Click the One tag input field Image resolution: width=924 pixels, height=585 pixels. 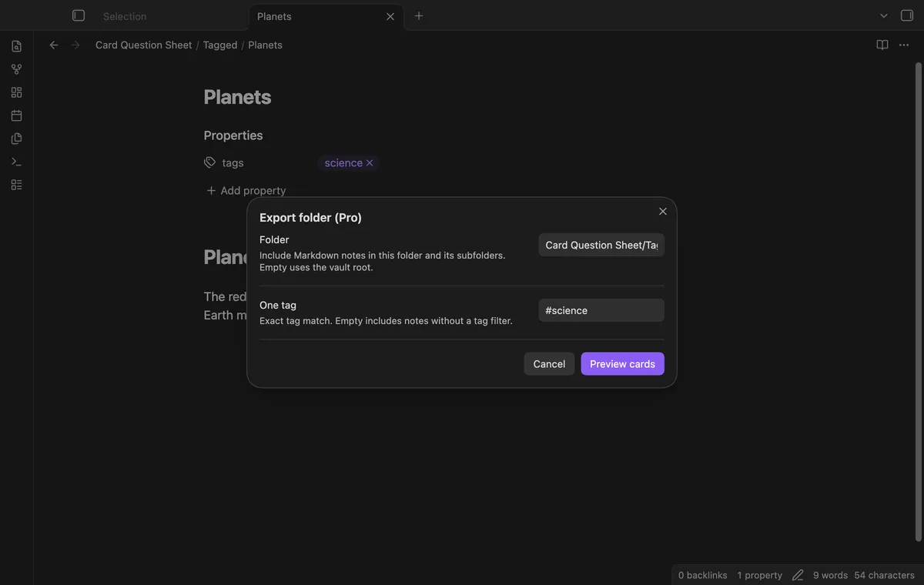pos(601,310)
